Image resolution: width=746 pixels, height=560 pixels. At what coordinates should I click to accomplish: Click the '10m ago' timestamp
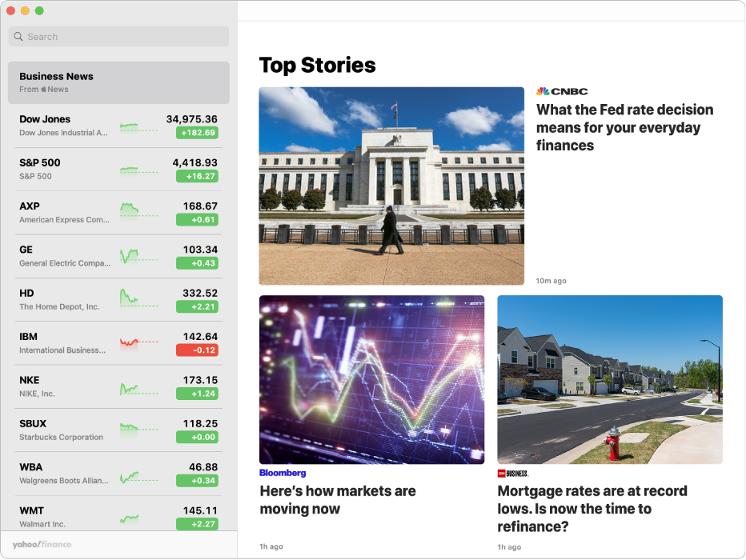[551, 281]
